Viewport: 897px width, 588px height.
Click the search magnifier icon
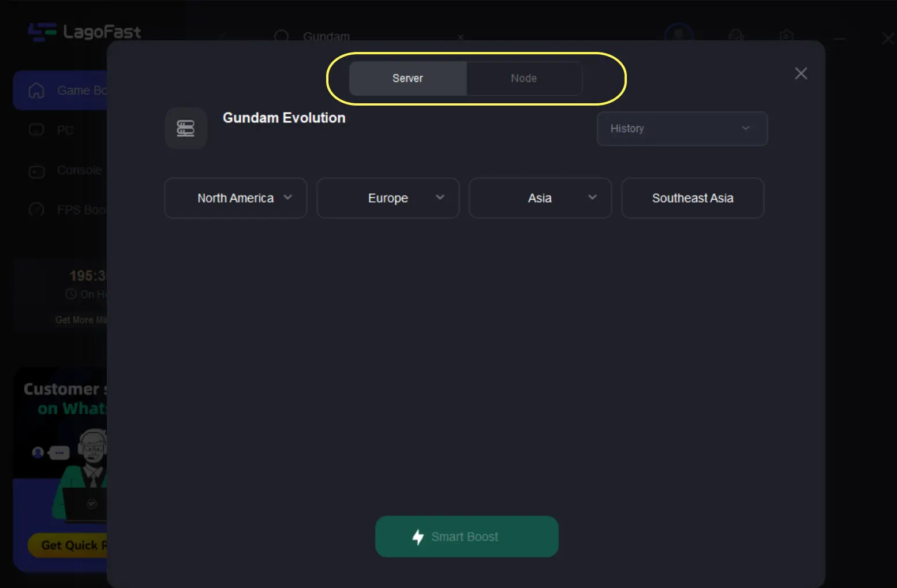[x=281, y=36]
